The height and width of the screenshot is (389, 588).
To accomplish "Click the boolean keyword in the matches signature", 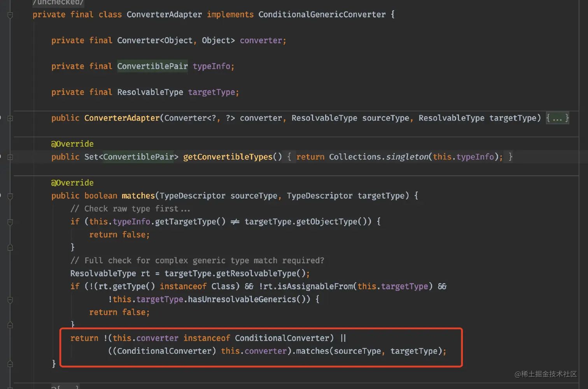I will [101, 196].
